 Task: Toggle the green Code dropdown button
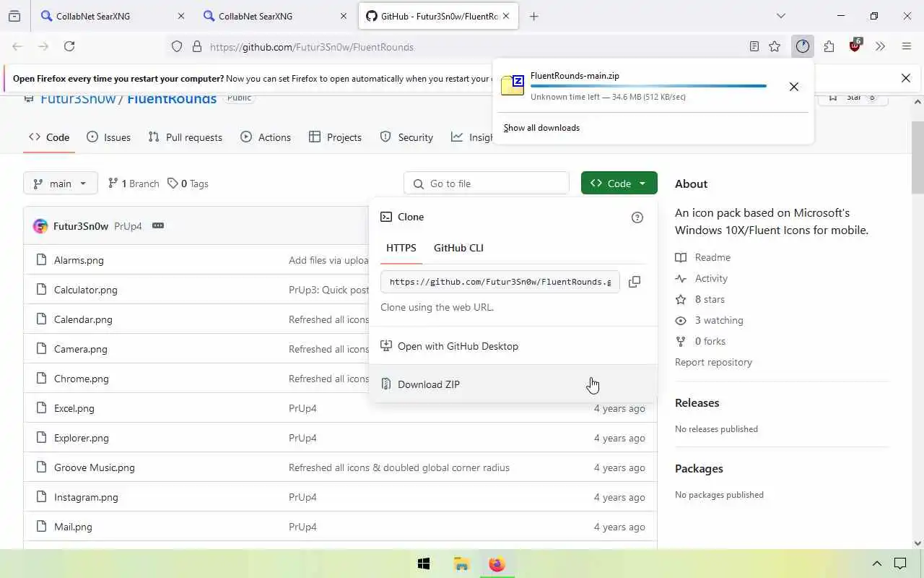(x=619, y=184)
